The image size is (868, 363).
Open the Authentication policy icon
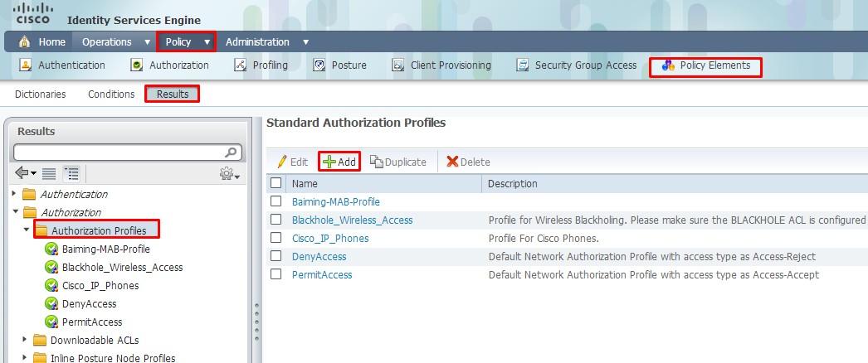click(25, 65)
